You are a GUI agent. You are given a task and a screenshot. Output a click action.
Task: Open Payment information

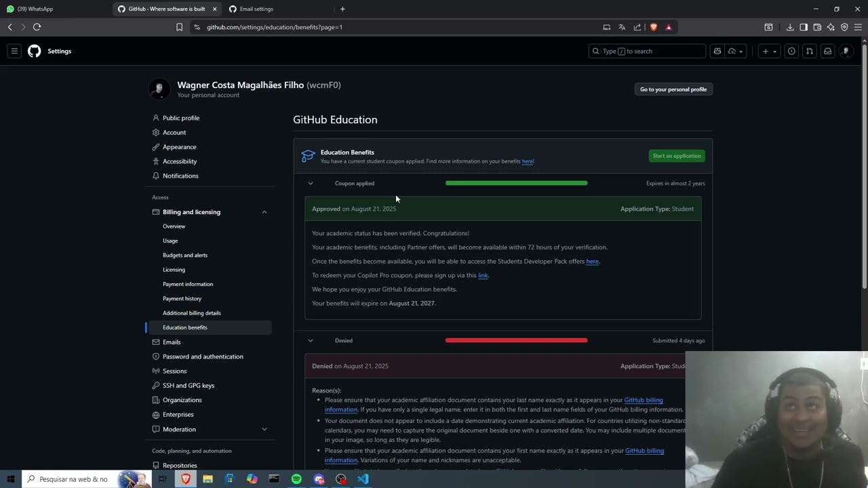(x=188, y=284)
